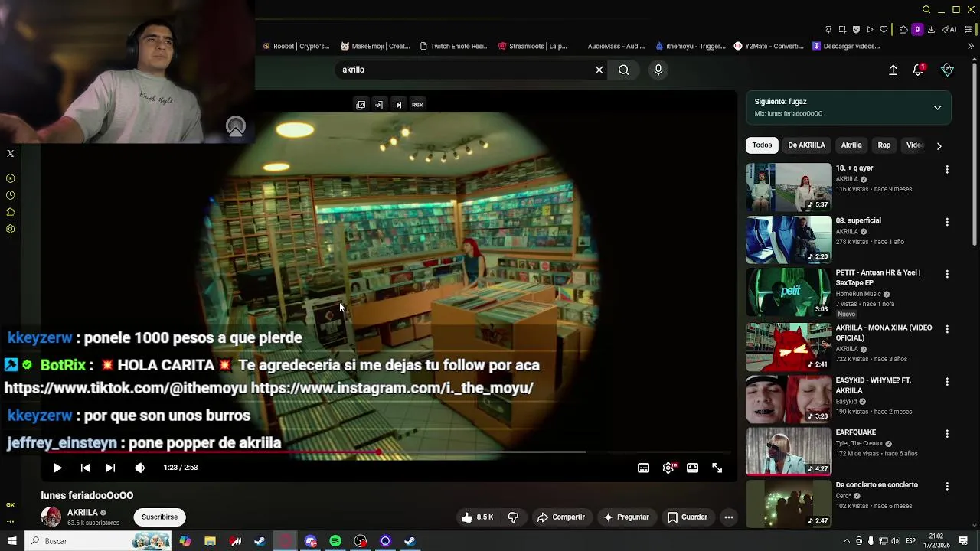Subscribe to AKRIILA channel
This screenshot has width=980, height=551.
(x=159, y=517)
